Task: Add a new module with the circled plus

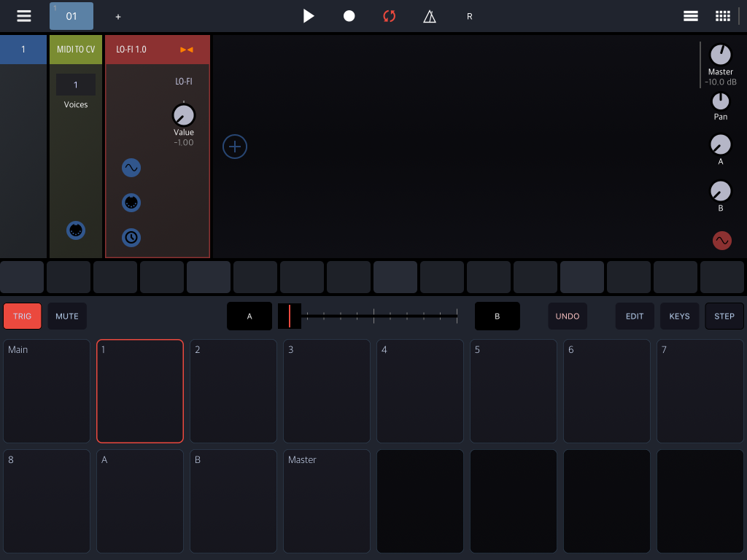Action: tap(235, 147)
